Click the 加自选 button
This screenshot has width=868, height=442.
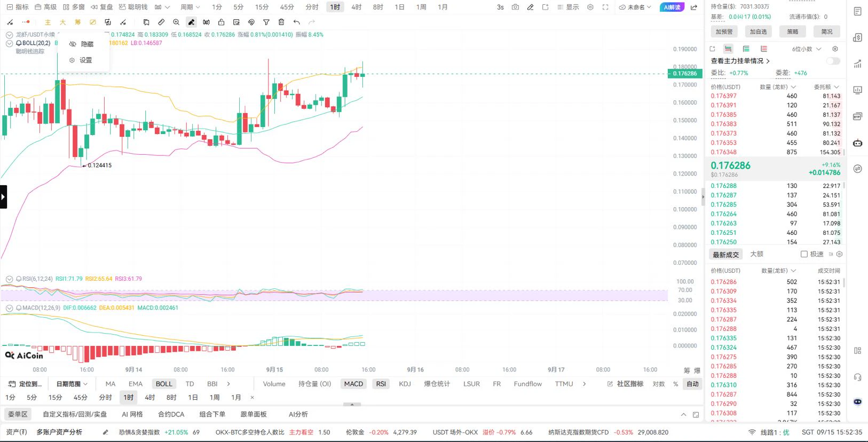[x=758, y=31]
